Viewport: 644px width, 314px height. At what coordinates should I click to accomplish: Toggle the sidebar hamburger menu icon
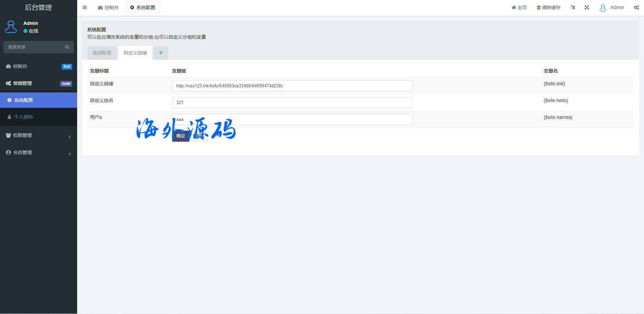(x=85, y=7)
